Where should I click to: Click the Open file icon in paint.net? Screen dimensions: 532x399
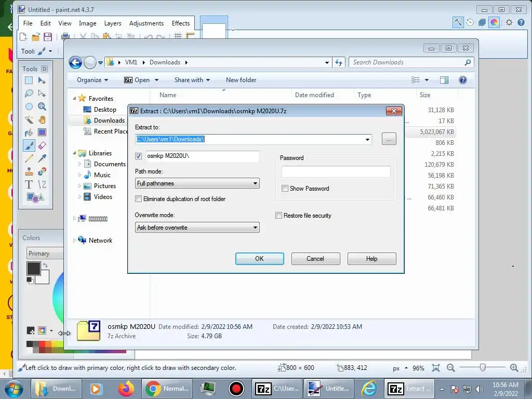36,37
